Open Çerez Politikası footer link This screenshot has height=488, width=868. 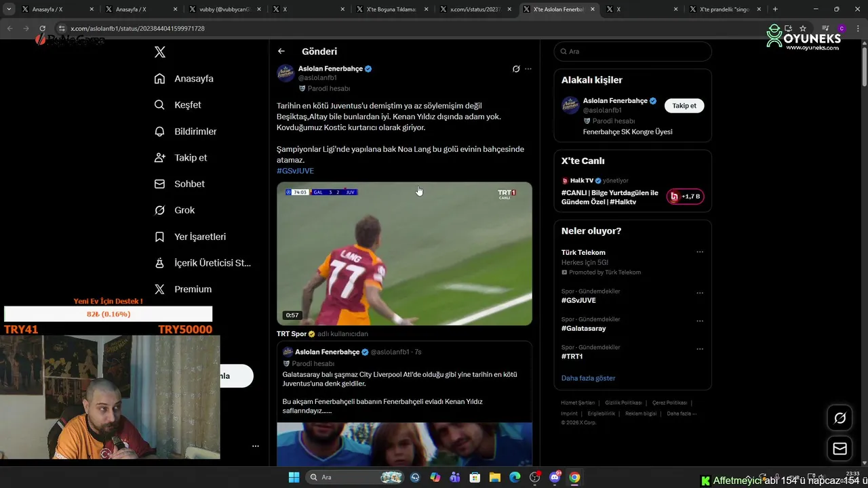[x=669, y=403]
